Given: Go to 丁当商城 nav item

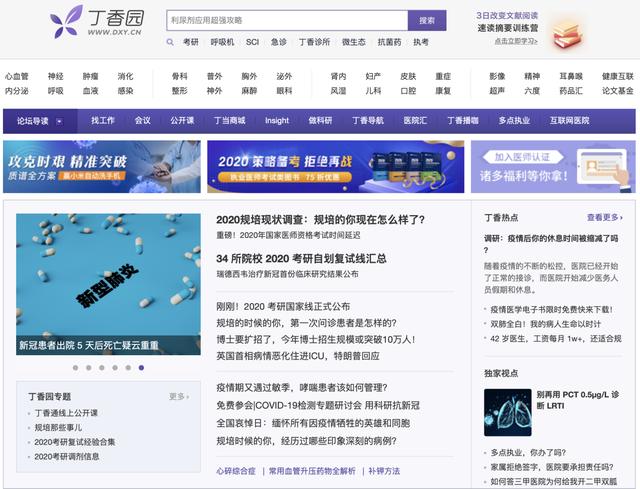Looking at the screenshot, I should click(x=229, y=121).
